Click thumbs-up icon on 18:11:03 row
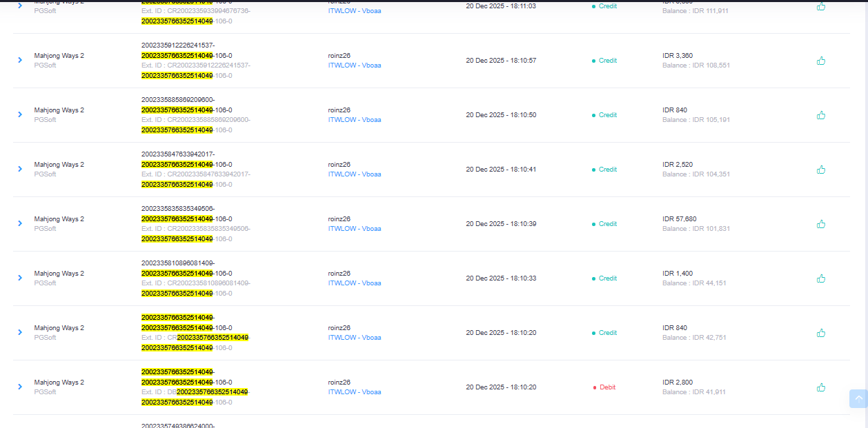Image resolution: width=868 pixels, height=428 pixels. point(821,6)
